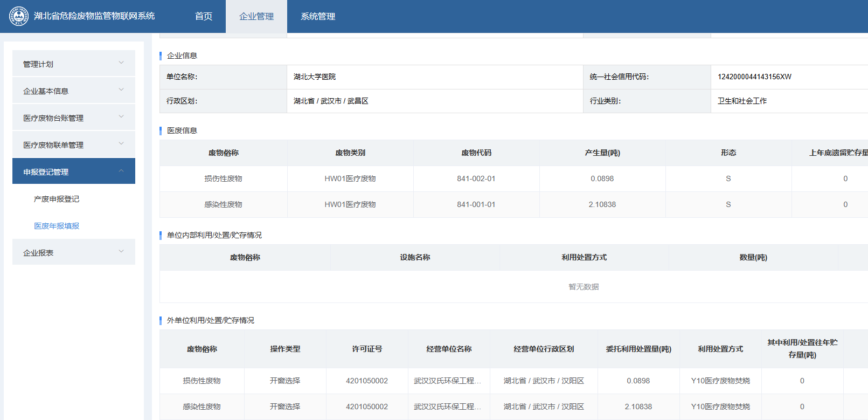This screenshot has width=868, height=420.
Task: Click the chevron beside 企业基本信息
Action: [x=121, y=90]
